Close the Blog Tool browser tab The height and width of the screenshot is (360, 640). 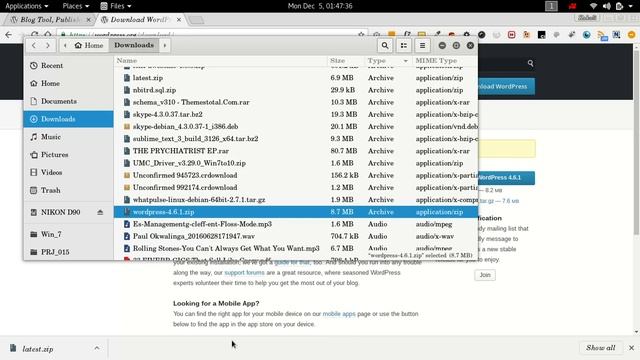click(88, 20)
